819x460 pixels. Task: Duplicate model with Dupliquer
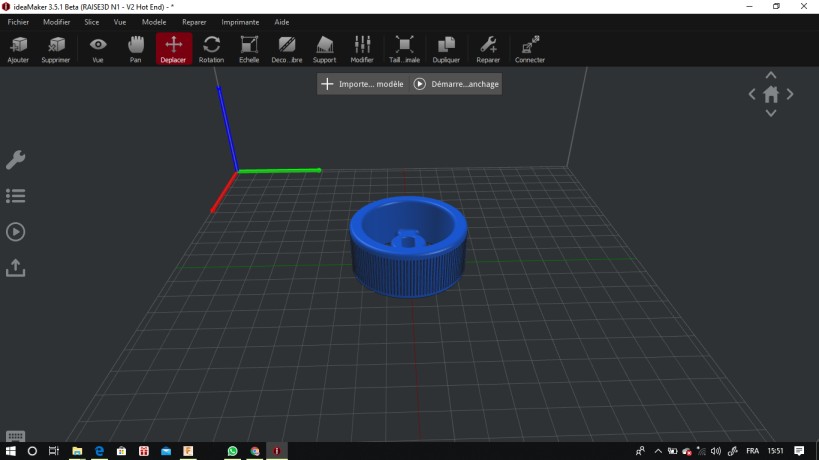446,49
